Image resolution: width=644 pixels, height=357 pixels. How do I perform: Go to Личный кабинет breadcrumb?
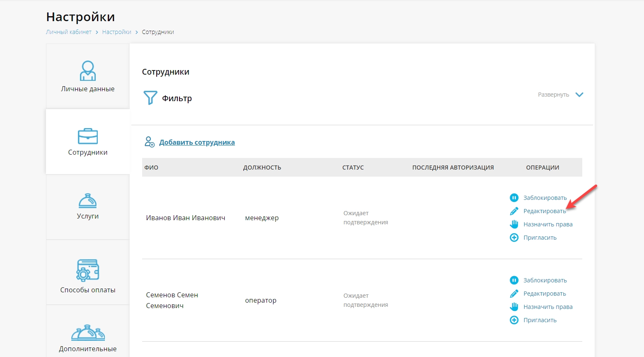69,32
